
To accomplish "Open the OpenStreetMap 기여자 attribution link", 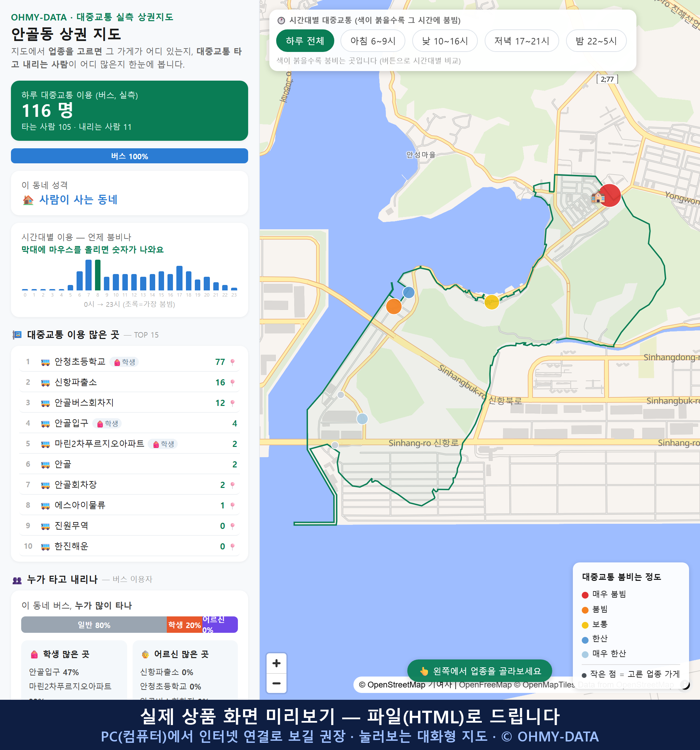I will click(x=406, y=685).
